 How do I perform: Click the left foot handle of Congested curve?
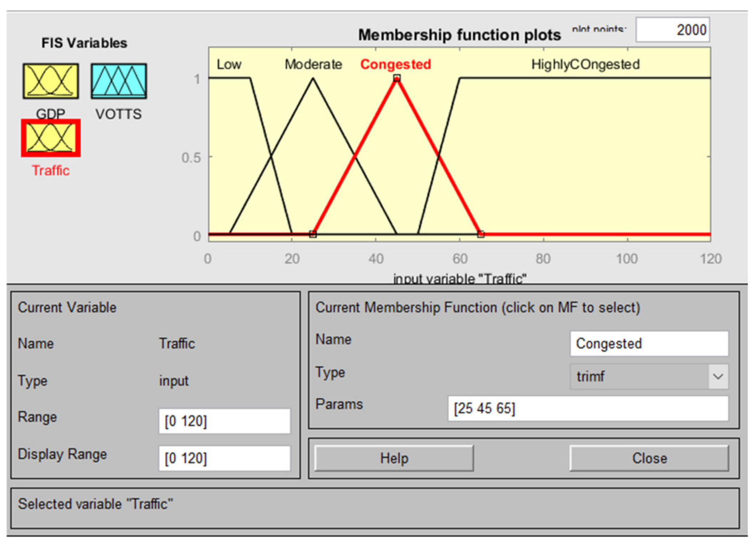point(313,234)
